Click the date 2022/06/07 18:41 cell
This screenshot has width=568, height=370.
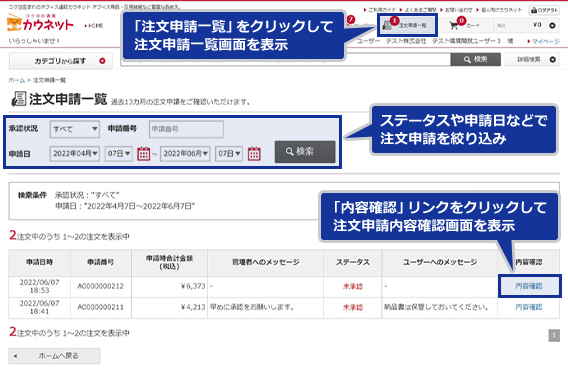pyautogui.click(x=39, y=307)
